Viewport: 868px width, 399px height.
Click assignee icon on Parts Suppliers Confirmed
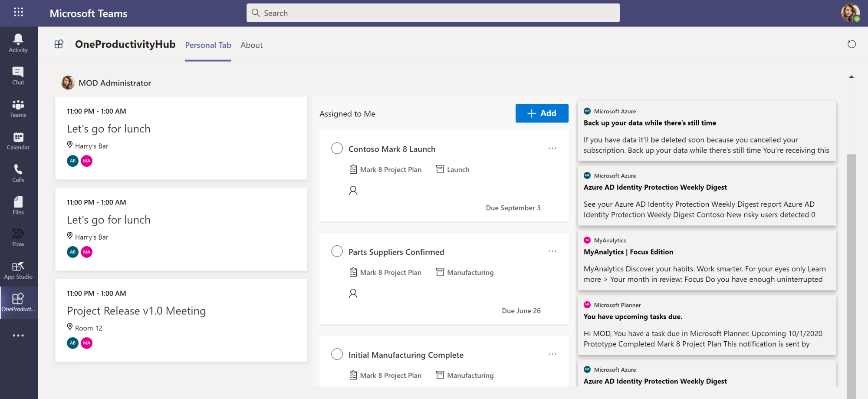[353, 293]
